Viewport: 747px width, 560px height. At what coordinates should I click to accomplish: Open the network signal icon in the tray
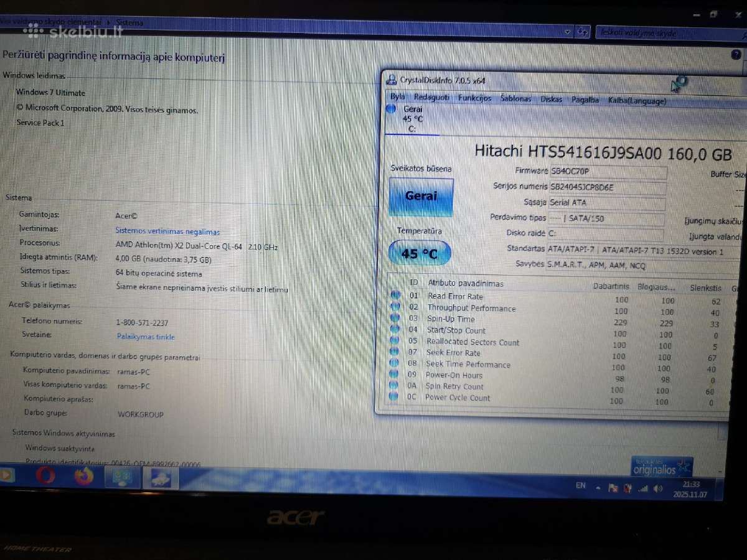click(x=643, y=489)
